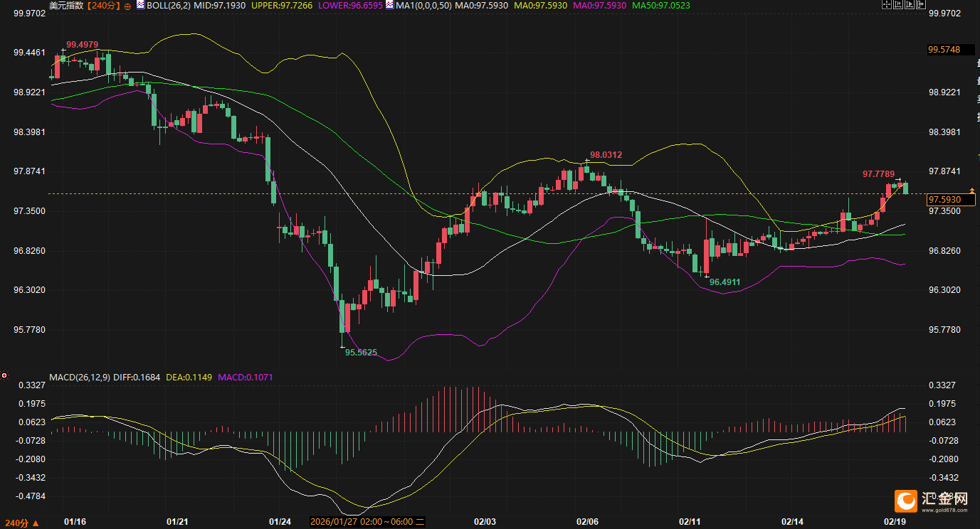The height and width of the screenshot is (529, 980).
Task: Click the 【240分】 period label at top
Action: (x=103, y=5)
